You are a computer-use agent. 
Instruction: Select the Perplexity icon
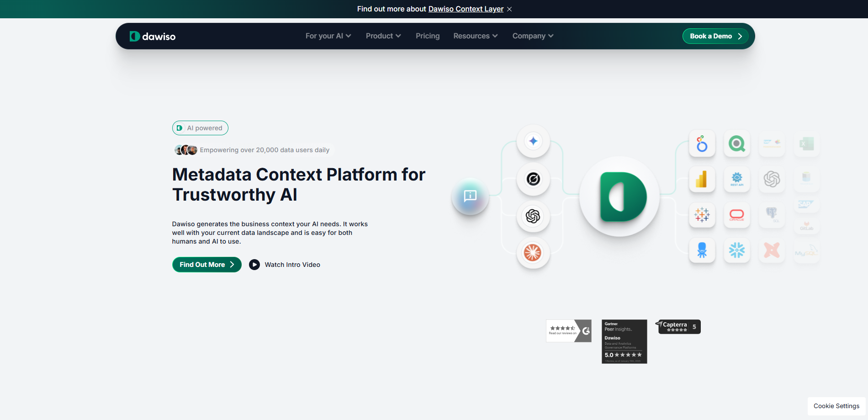point(533,179)
